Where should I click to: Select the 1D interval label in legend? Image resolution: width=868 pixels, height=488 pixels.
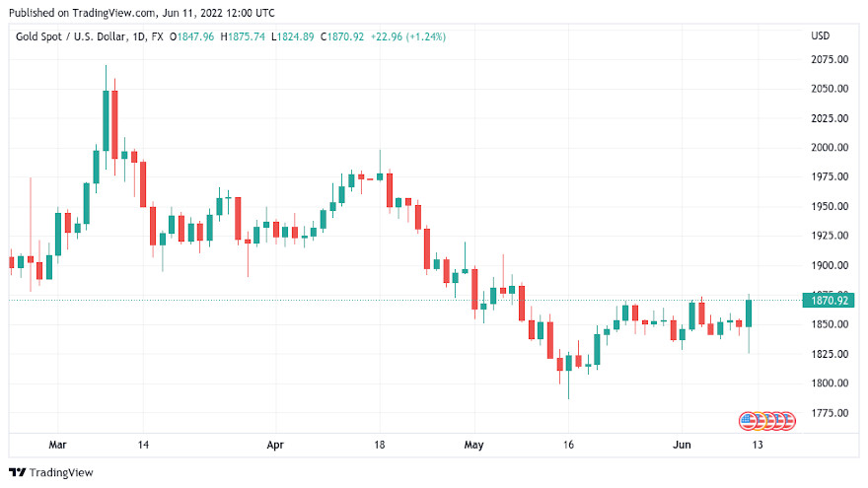(155, 36)
